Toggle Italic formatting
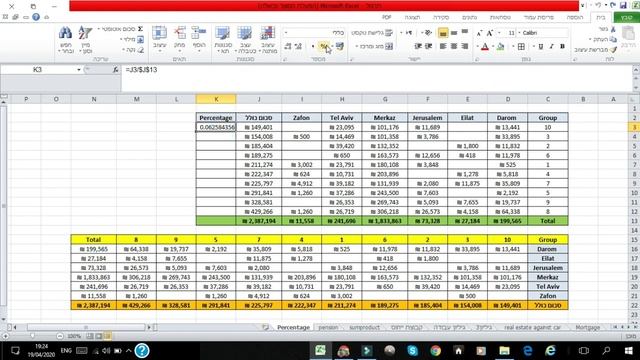This screenshot has height=360, width=640. pos(551,47)
